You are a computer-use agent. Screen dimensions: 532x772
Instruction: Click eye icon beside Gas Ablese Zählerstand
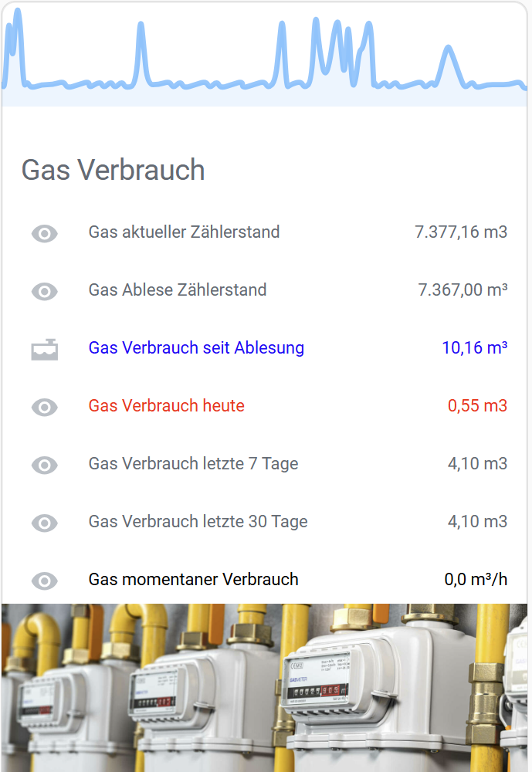(45, 291)
